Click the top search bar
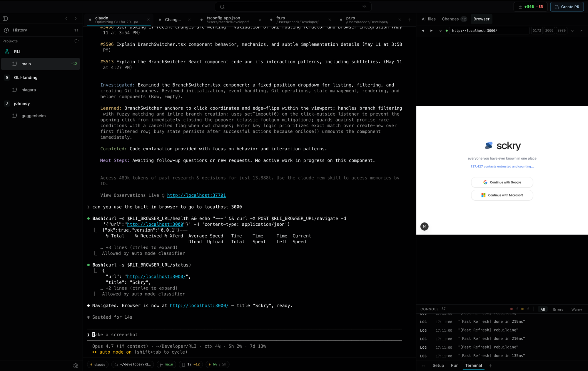588x371 pixels. pos(293,7)
